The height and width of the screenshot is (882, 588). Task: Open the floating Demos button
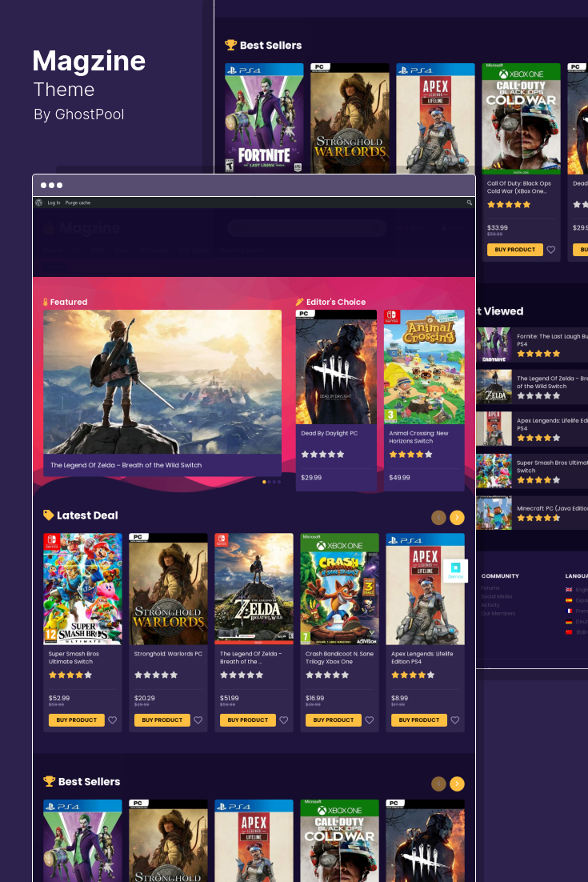click(455, 571)
